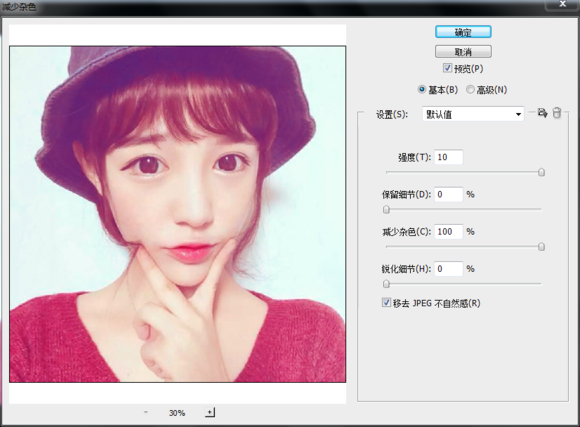Switch to 高级(N) mode
Image resolution: width=580 pixels, height=427 pixels.
click(470, 90)
